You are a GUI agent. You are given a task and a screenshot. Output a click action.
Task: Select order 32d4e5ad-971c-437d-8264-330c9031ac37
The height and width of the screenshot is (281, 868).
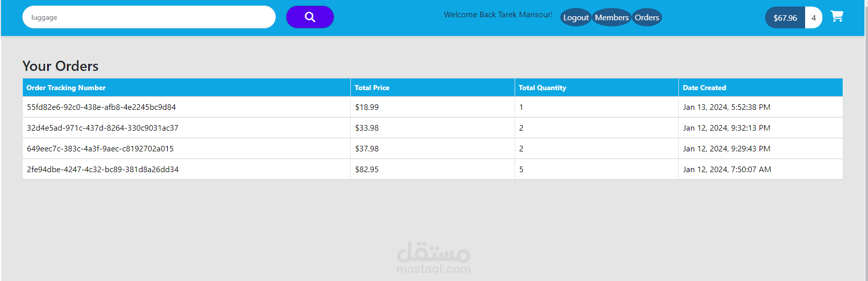point(103,128)
